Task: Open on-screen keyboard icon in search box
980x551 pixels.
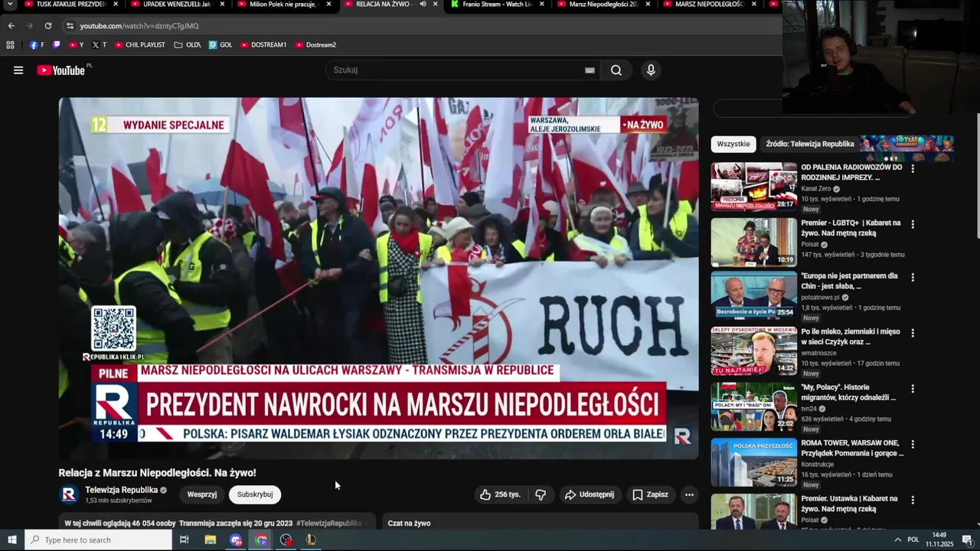Action: pos(590,70)
